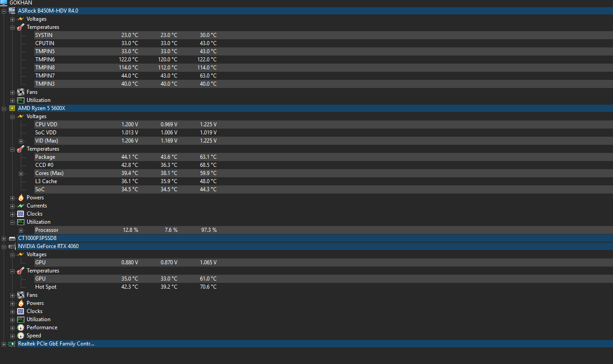Expand the VID (Max) voltage row
The height and width of the screenshot is (364, 613).
[x=21, y=141]
